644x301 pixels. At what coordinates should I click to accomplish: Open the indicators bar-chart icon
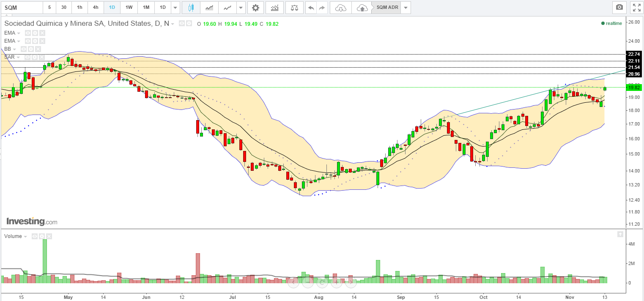pos(275,8)
